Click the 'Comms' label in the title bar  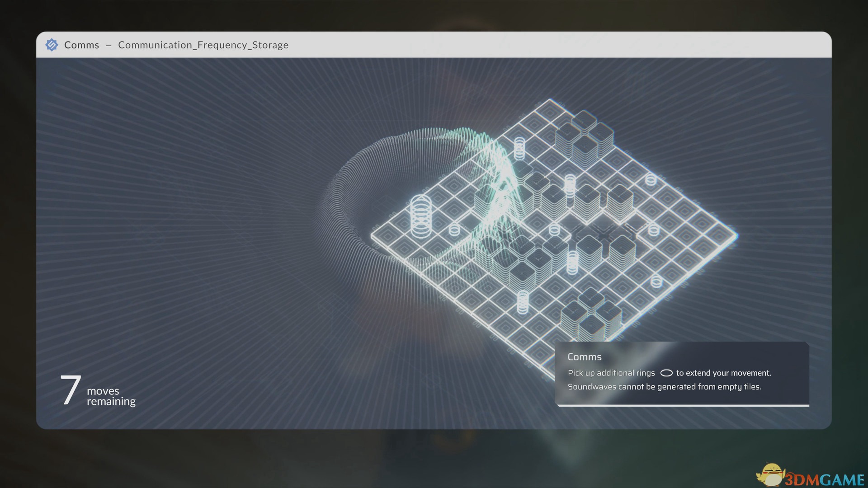[x=81, y=45]
